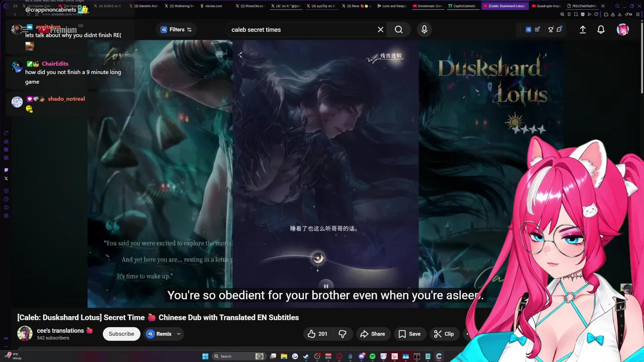
Task: Expand the Remix options chevron
Action: click(179, 334)
